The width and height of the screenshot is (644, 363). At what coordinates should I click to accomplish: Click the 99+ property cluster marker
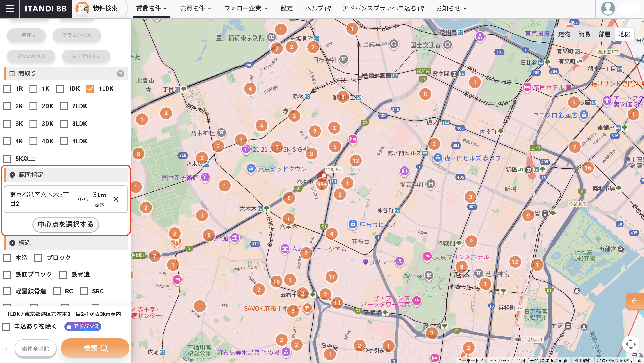[322, 184]
